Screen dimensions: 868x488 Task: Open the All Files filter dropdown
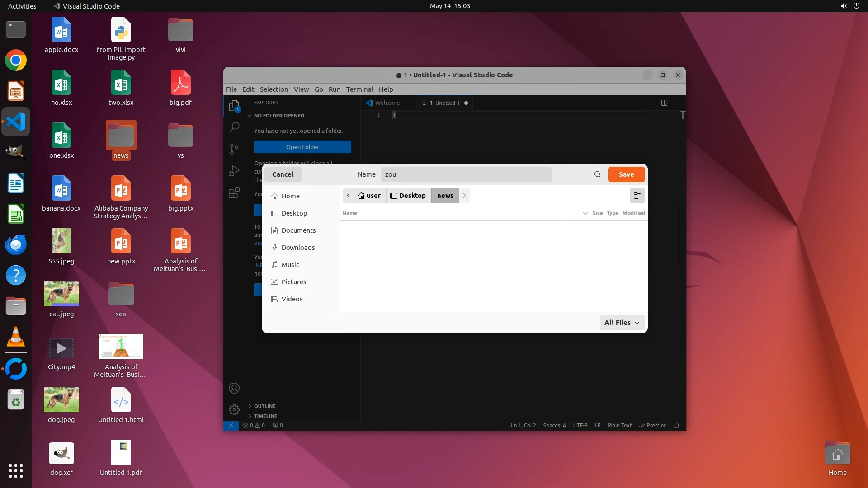pyautogui.click(x=622, y=323)
